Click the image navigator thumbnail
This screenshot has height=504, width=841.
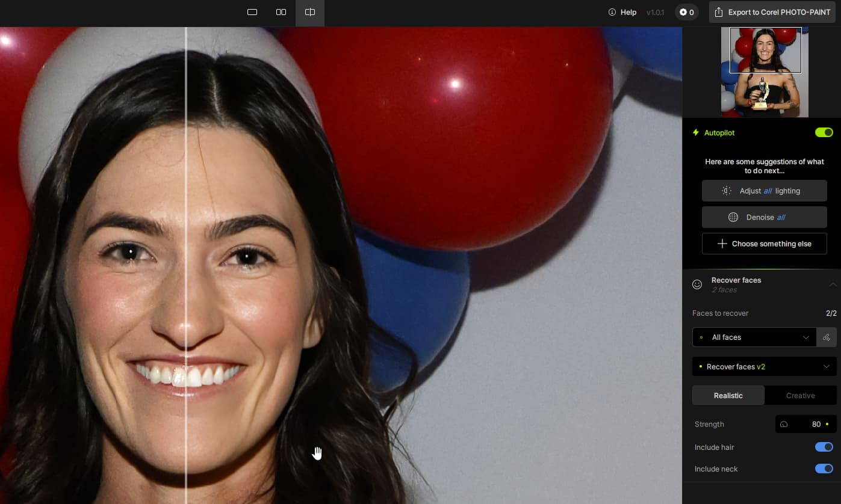pos(765,72)
